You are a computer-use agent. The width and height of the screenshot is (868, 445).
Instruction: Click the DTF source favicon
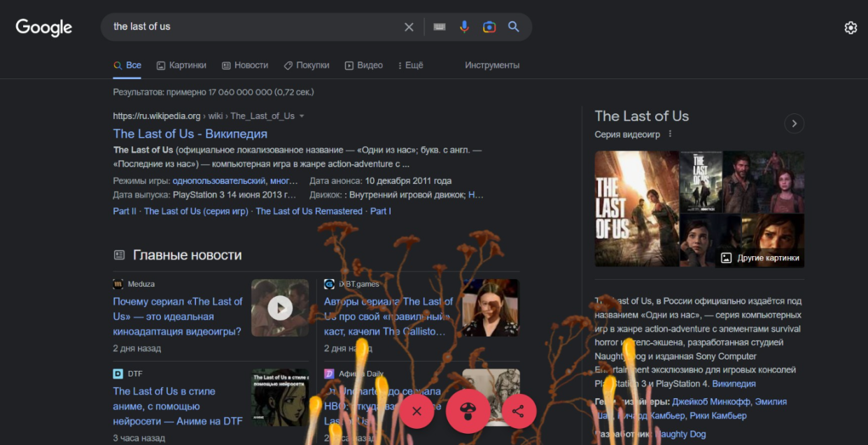point(118,374)
